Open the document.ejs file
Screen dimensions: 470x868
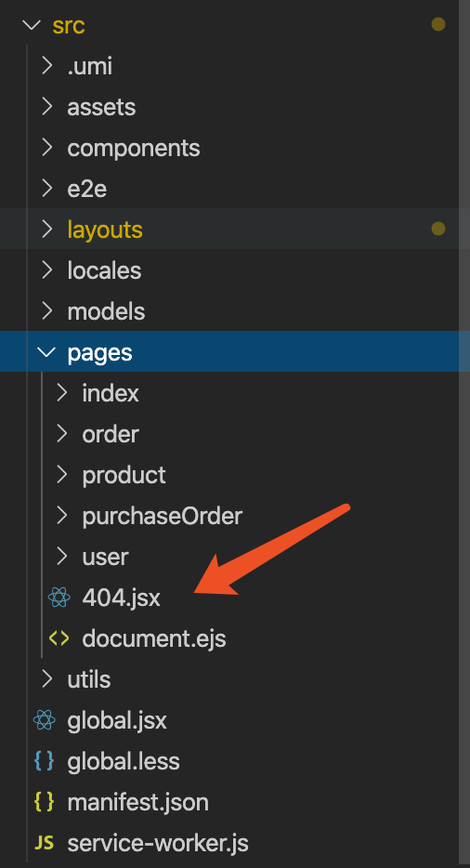pyautogui.click(x=154, y=638)
